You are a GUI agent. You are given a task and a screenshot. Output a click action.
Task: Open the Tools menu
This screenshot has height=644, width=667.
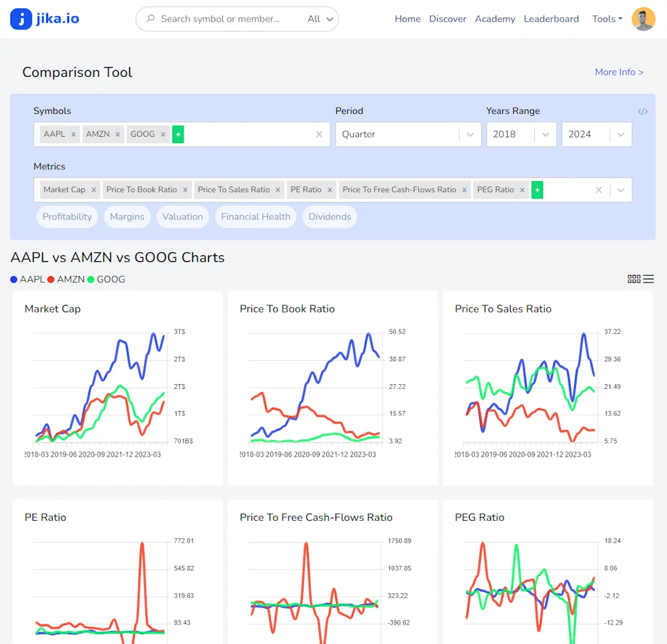pos(606,19)
